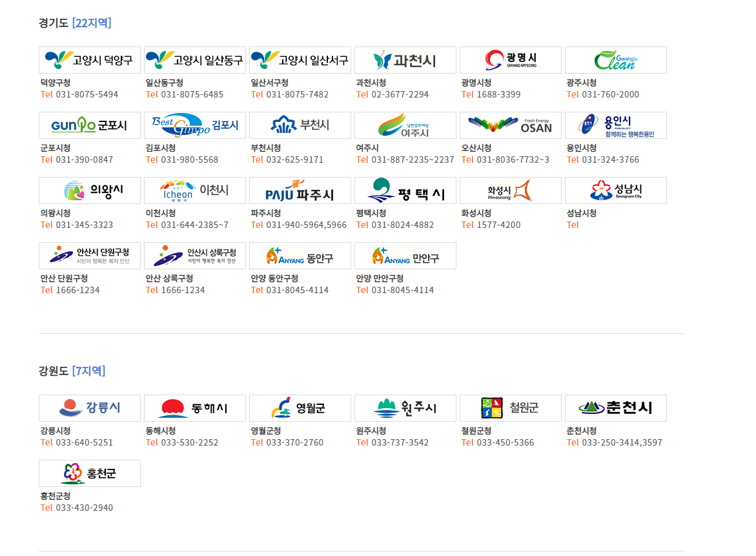Click the 안양 만안구청 name text
Screen dimensions: 756x556
pos(380,278)
